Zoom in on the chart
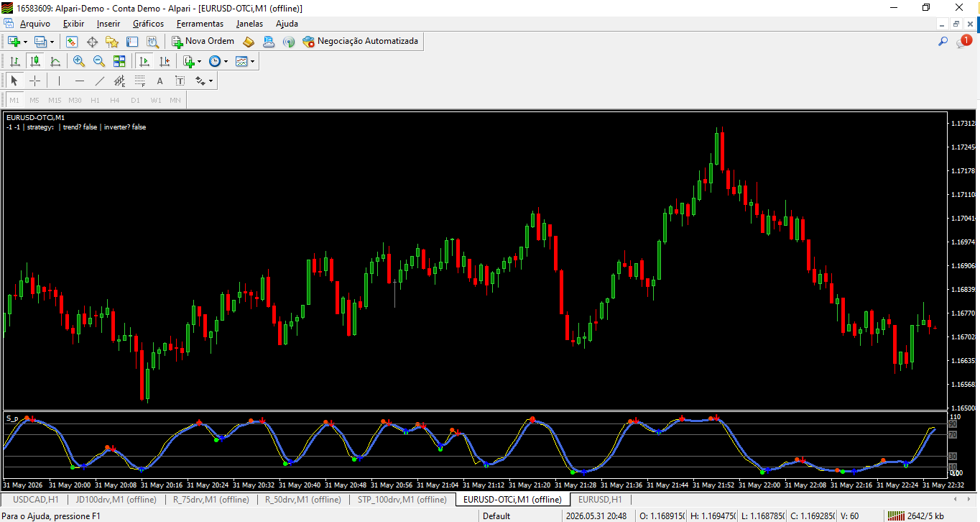Viewport: 980px width, 522px height. 79,61
